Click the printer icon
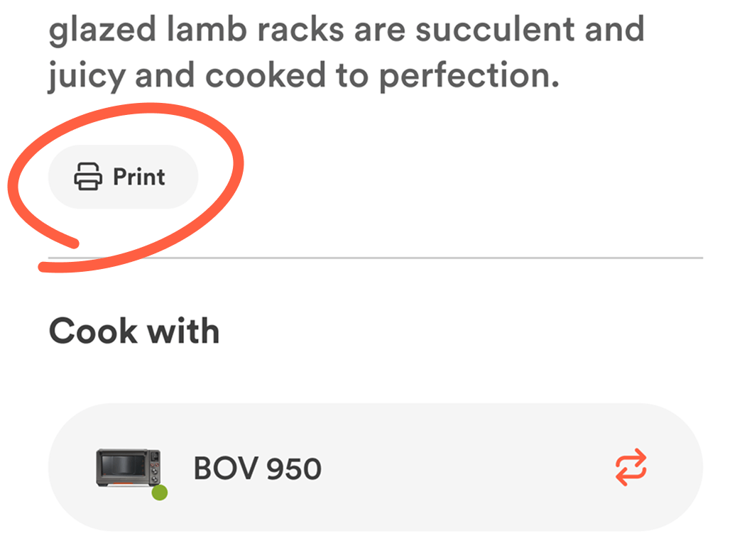Screen dimensions: 747x560 (x=88, y=177)
